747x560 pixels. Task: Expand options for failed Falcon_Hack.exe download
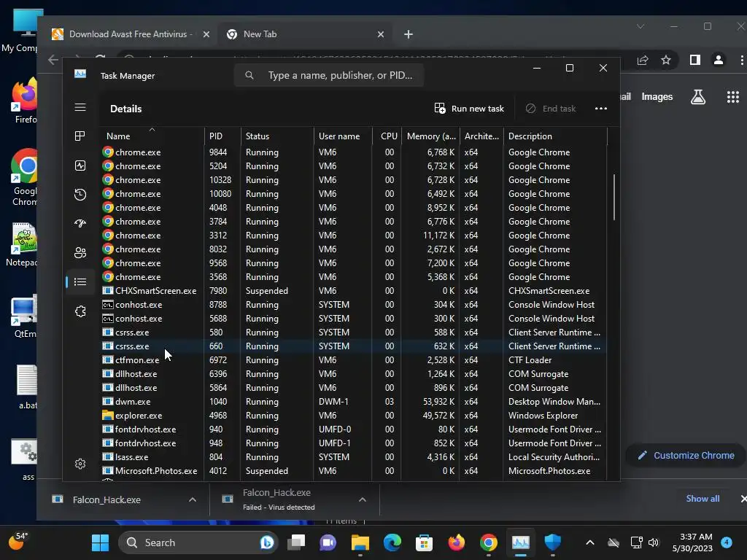click(x=363, y=499)
